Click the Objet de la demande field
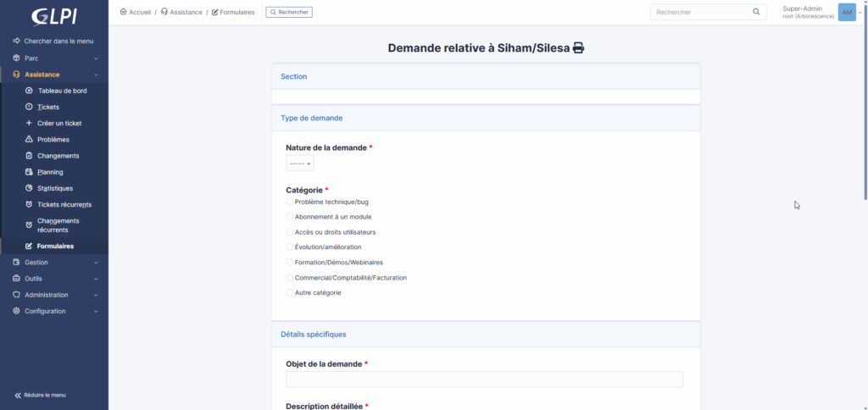 point(484,380)
